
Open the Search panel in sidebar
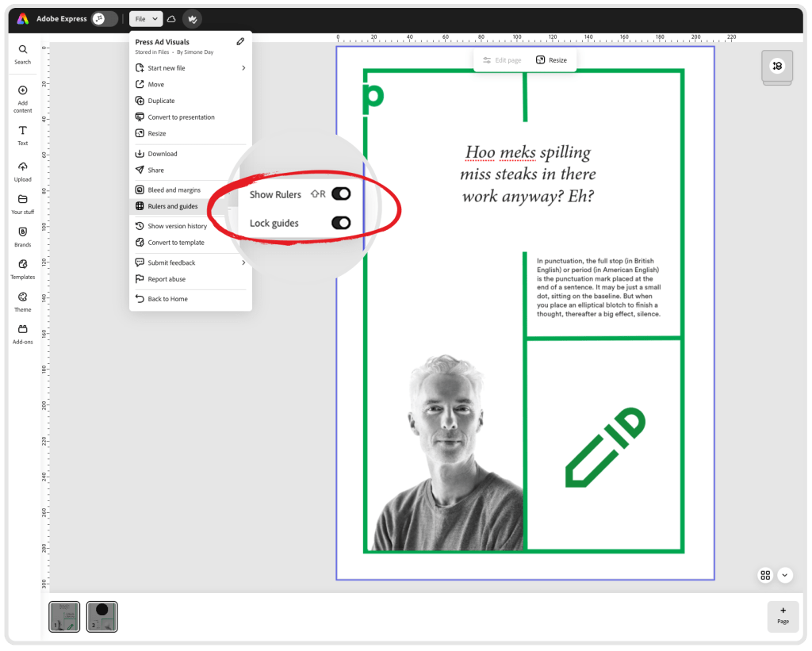coord(22,53)
